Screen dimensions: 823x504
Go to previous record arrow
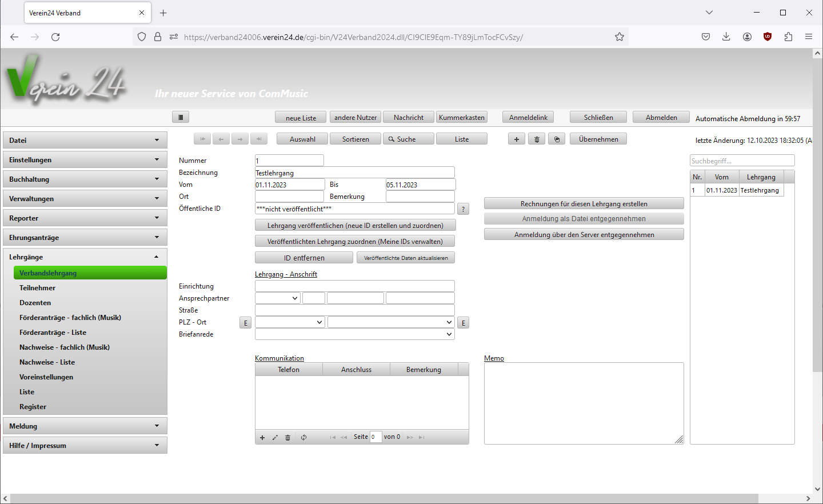click(x=221, y=139)
